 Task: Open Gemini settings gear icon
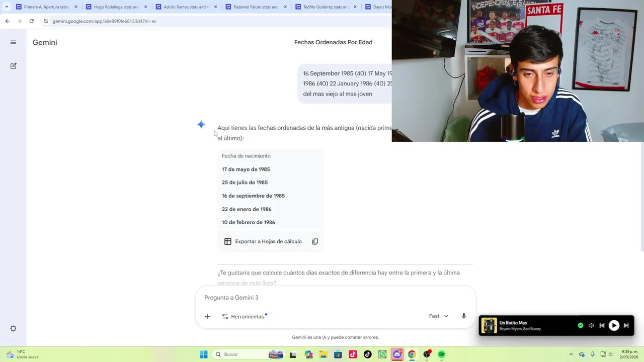(13, 328)
